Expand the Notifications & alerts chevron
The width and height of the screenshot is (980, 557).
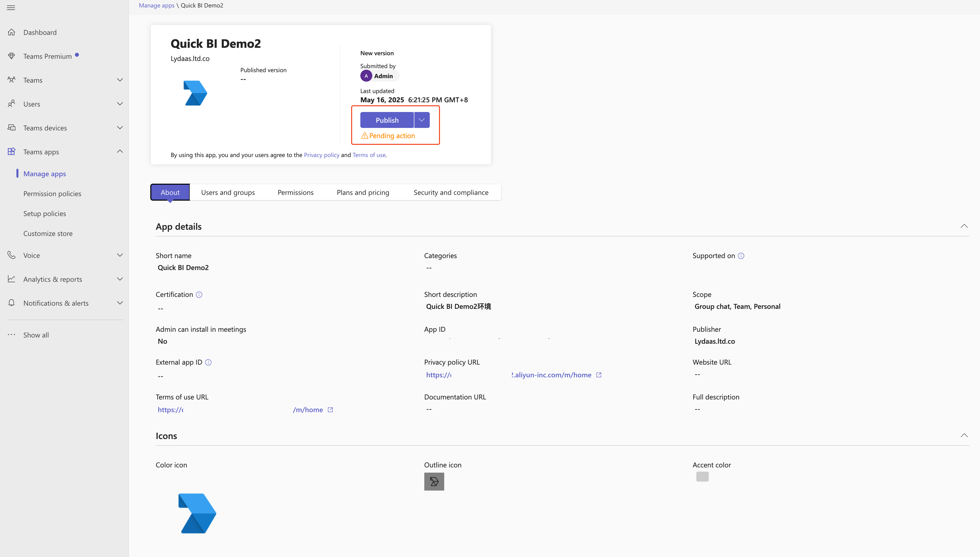tap(120, 303)
